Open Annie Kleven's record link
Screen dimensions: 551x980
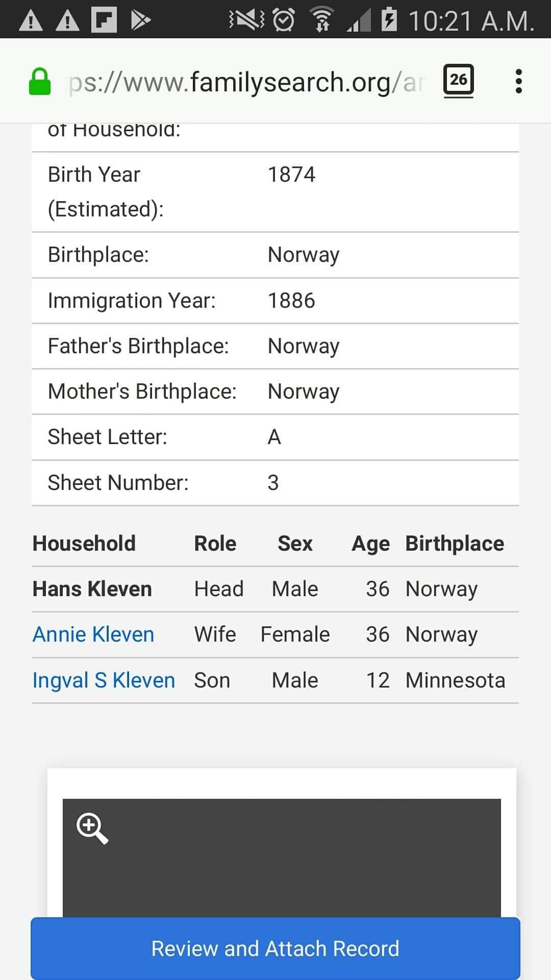93,634
